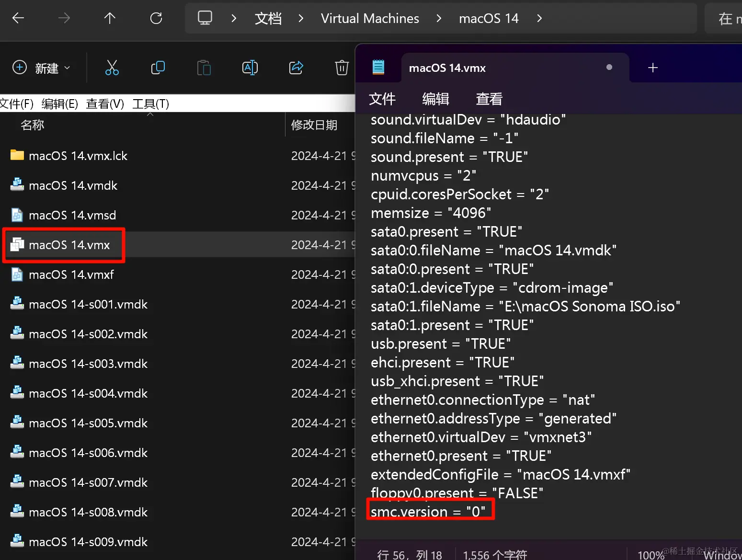Open 工具(T) menu in Explorer
Screen dimensions: 742x560
point(150,103)
